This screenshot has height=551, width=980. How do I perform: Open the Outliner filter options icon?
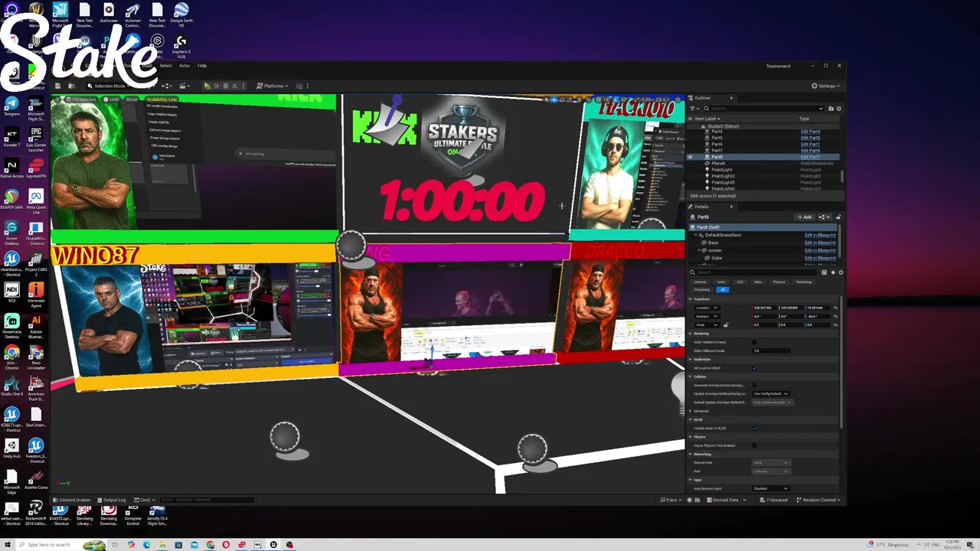coord(694,109)
